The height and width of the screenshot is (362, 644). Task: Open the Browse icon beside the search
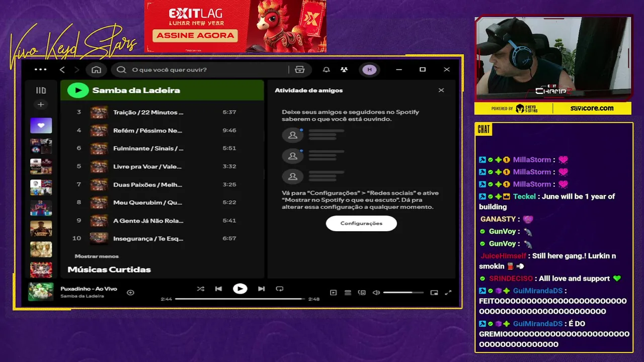300,69
